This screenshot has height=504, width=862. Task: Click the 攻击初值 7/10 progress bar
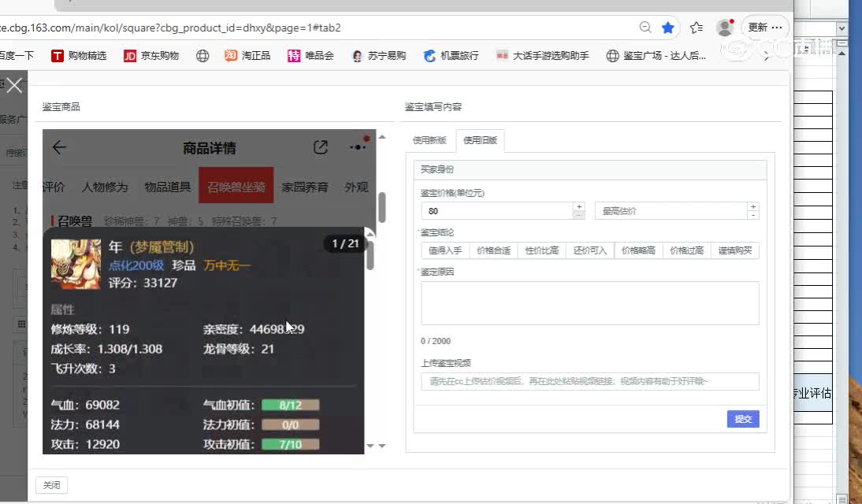click(290, 445)
